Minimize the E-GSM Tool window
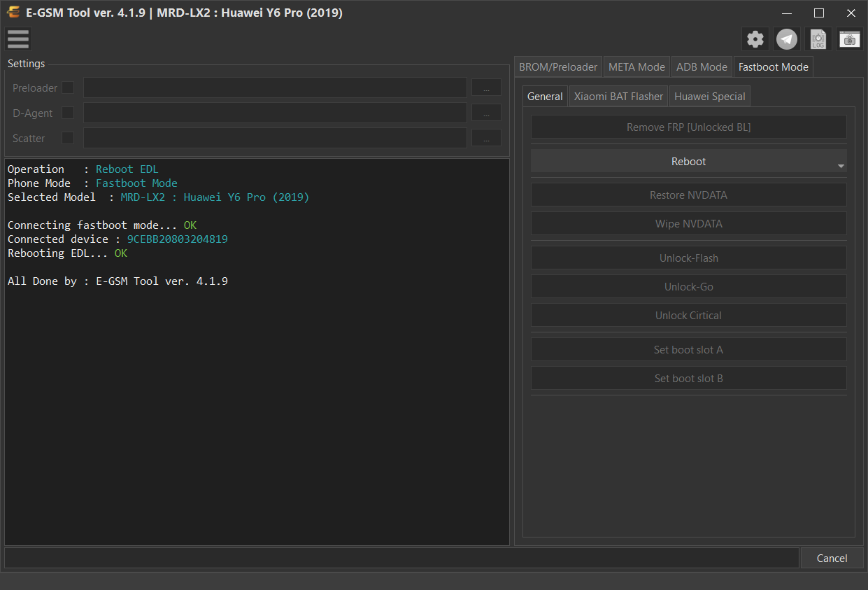The height and width of the screenshot is (590, 868). tap(787, 13)
